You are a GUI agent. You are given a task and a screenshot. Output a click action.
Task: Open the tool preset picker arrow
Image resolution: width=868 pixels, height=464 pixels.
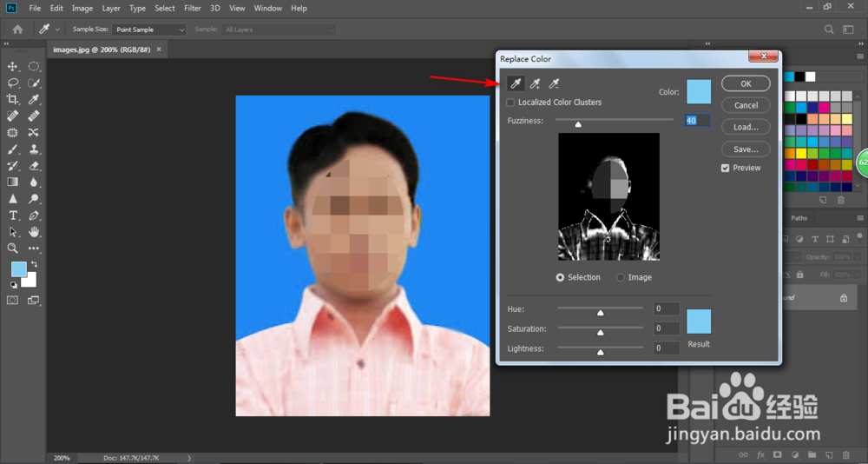tap(57, 30)
